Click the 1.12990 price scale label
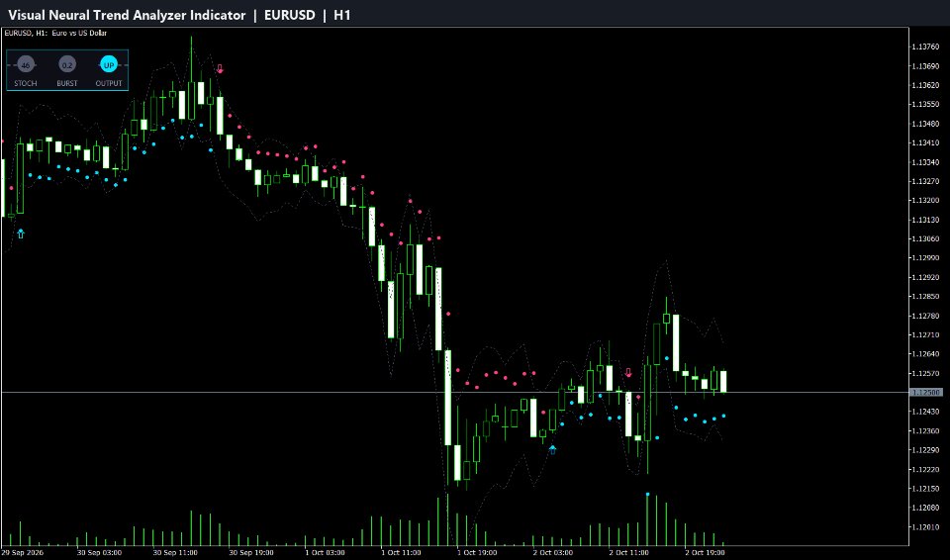This screenshot has height=560, width=950. [926, 258]
